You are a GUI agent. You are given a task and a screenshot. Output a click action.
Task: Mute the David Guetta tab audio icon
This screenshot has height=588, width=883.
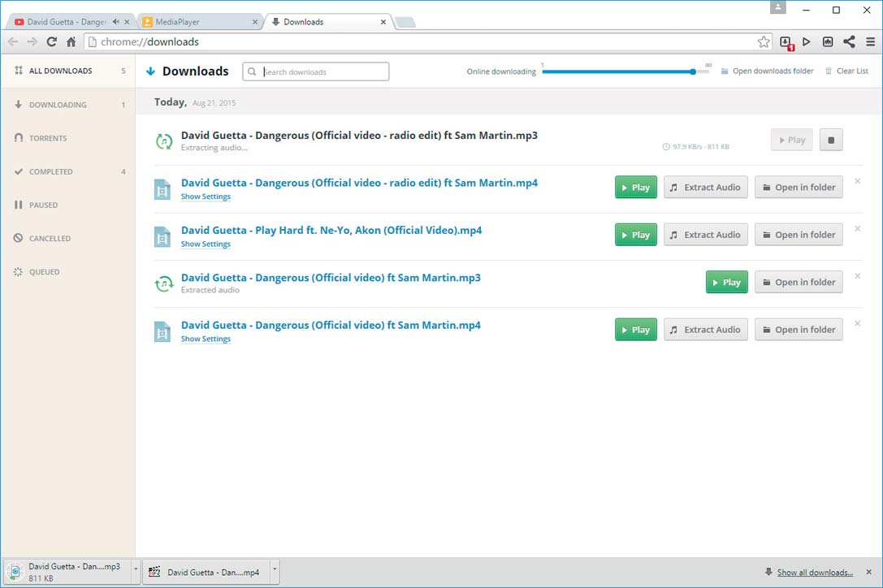click(x=116, y=22)
